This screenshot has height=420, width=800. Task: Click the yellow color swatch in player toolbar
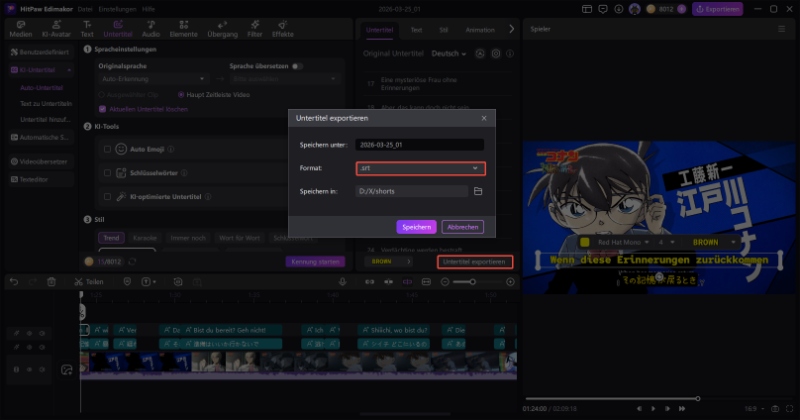[x=585, y=242]
